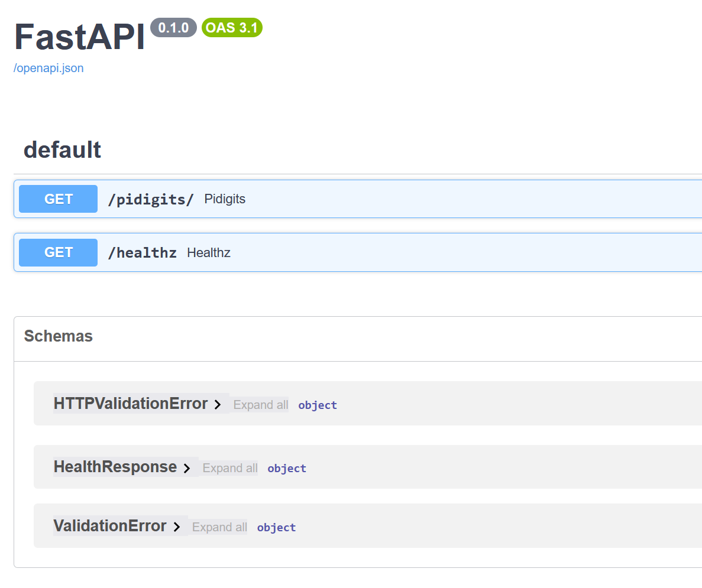Click the /pidigits/ path text
702x588 pixels.
click(151, 199)
